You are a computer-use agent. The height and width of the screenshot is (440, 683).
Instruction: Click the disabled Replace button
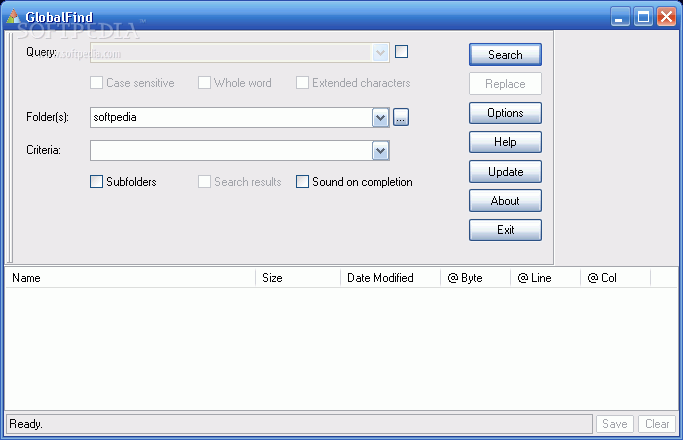tap(505, 84)
